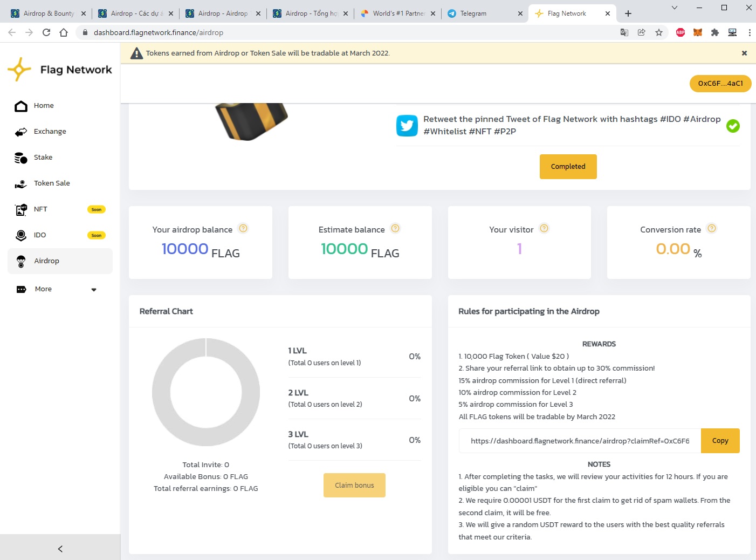The width and height of the screenshot is (756, 560).
Task: Click the Your visitor value 1
Action: [x=520, y=249]
